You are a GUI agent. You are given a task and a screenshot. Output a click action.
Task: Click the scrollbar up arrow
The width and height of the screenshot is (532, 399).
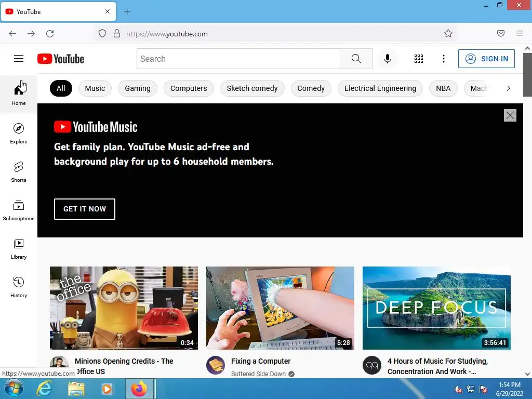click(527, 48)
